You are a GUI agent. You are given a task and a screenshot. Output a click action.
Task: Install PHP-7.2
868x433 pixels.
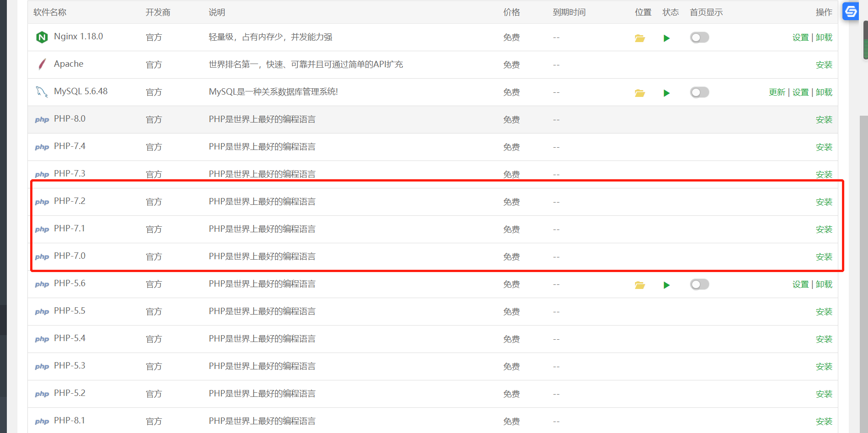[824, 202]
